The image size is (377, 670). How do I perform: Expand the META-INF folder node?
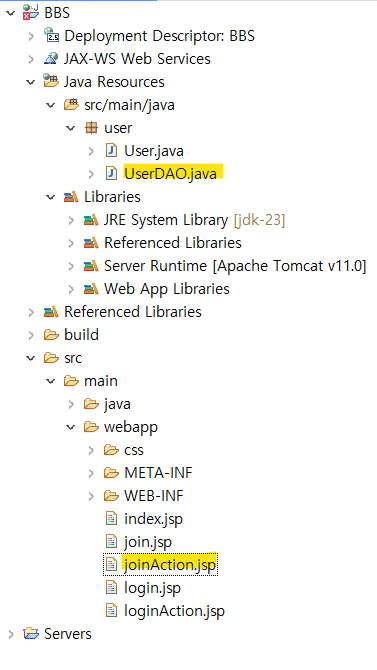pyautogui.click(x=91, y=473)
